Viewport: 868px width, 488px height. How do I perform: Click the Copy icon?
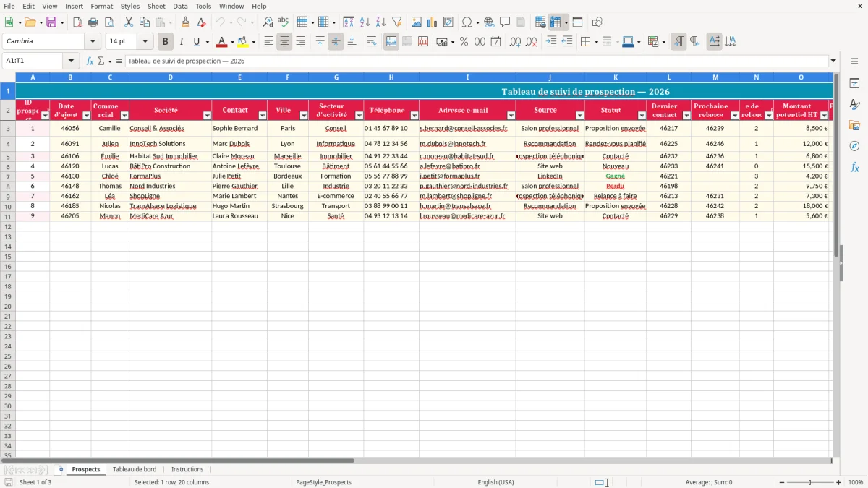(145, 22)
